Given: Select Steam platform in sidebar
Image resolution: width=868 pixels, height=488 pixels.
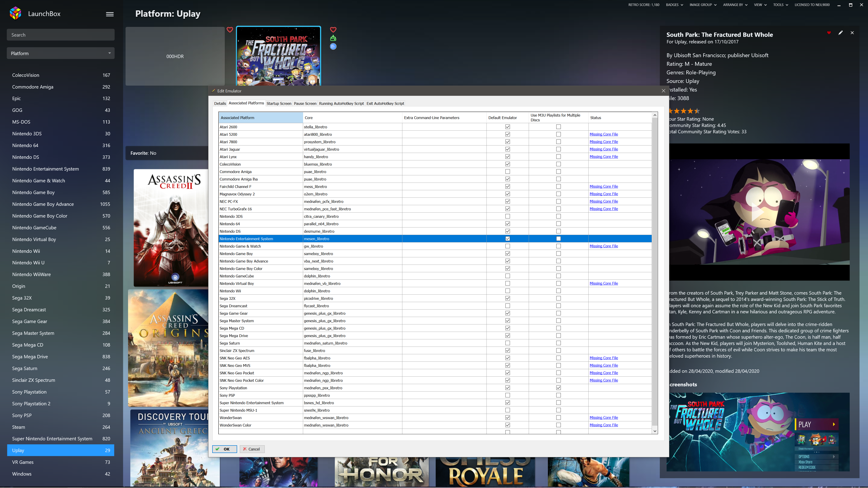Looking at the screenshot, I should [x=61, y=427].
